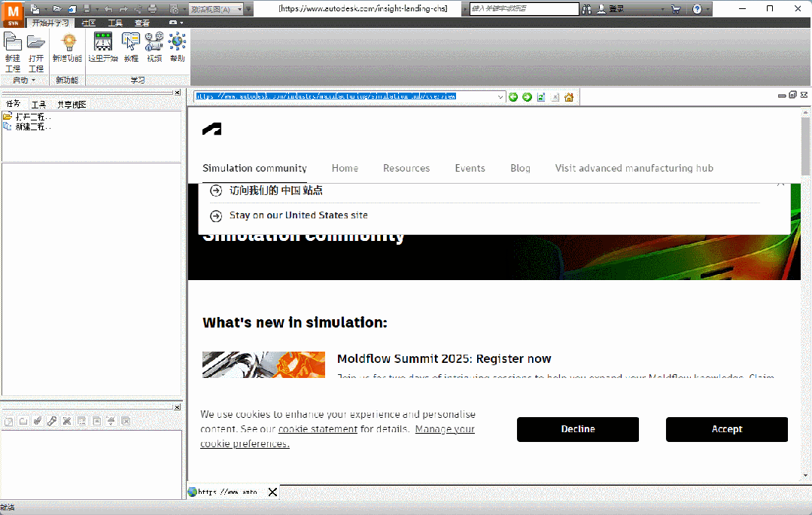This screenshot has width=812, height=515.
Task: Expand the help icon dropdown arrow
Action: [x=707, y=9]
